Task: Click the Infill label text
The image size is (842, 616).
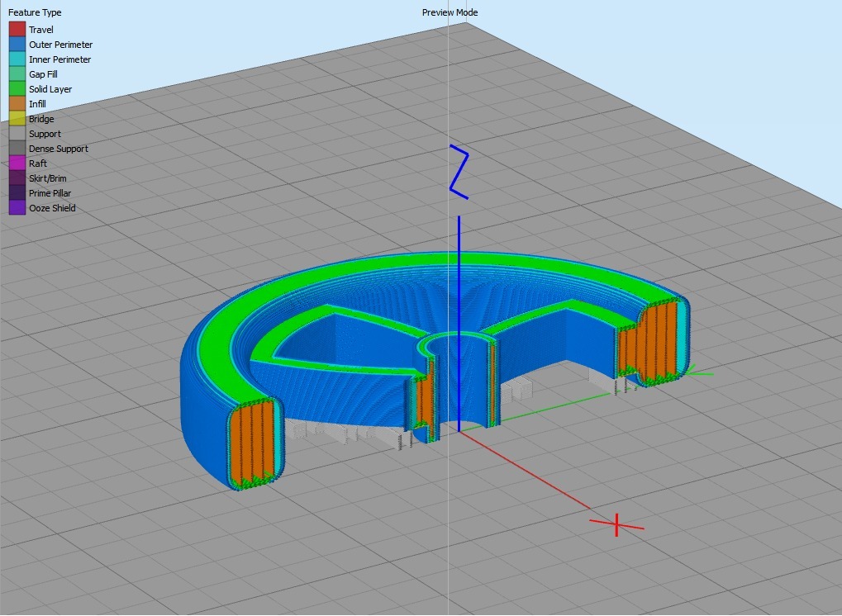Action: (x=38, y=104)
